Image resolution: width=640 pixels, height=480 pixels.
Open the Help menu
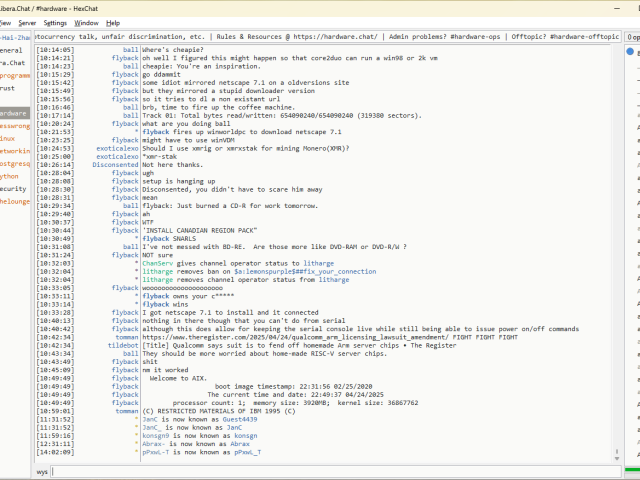coord(113,22)
